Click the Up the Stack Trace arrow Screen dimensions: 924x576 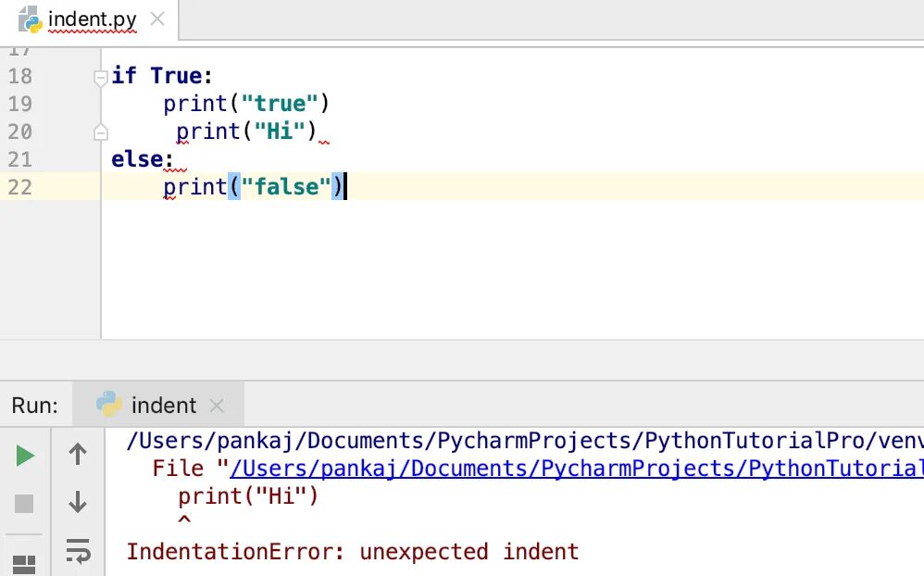(x=78, y=454)
